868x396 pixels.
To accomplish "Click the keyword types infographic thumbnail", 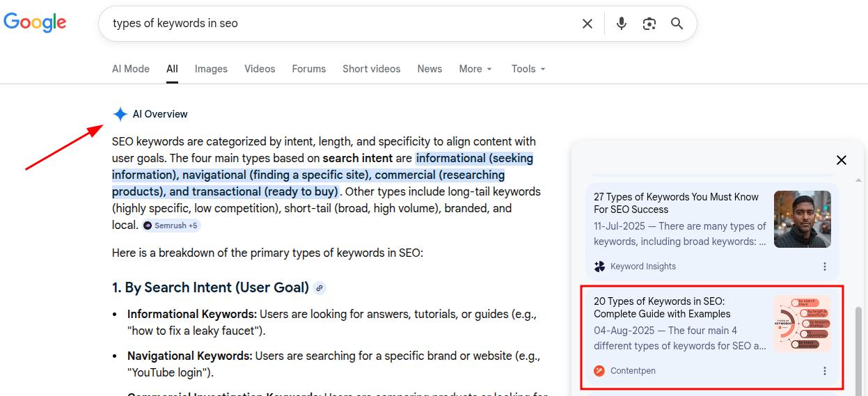I will (x=803, y=324).
